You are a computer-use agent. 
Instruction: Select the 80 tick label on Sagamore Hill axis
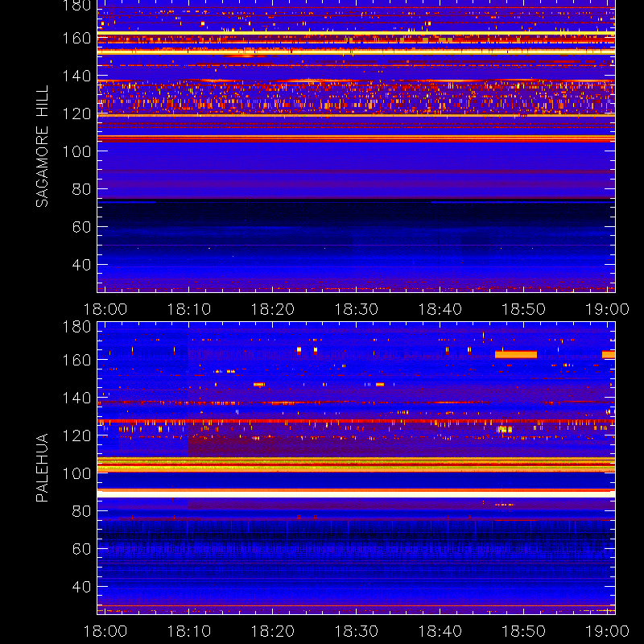(81, 189)
